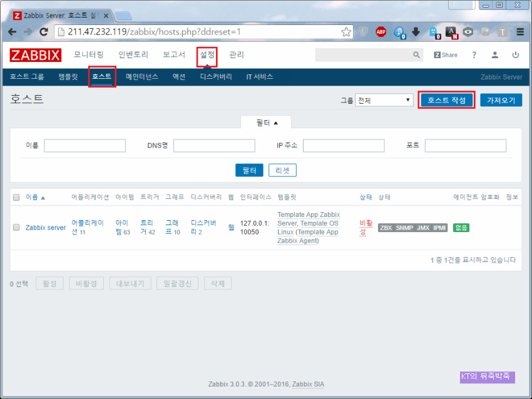Go to the 디스커버리 submenu
The height and width of the screenshot is (399, 532).
216,77
